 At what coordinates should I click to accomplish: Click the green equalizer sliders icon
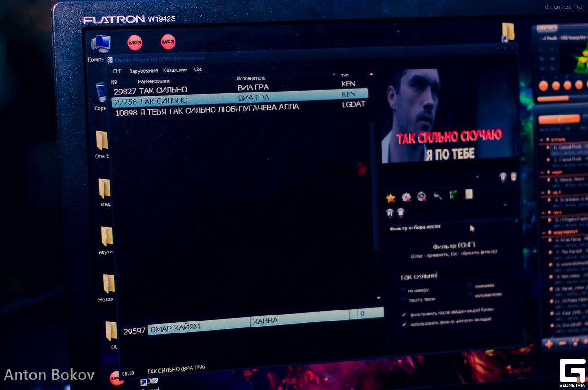tap(453, 195)
